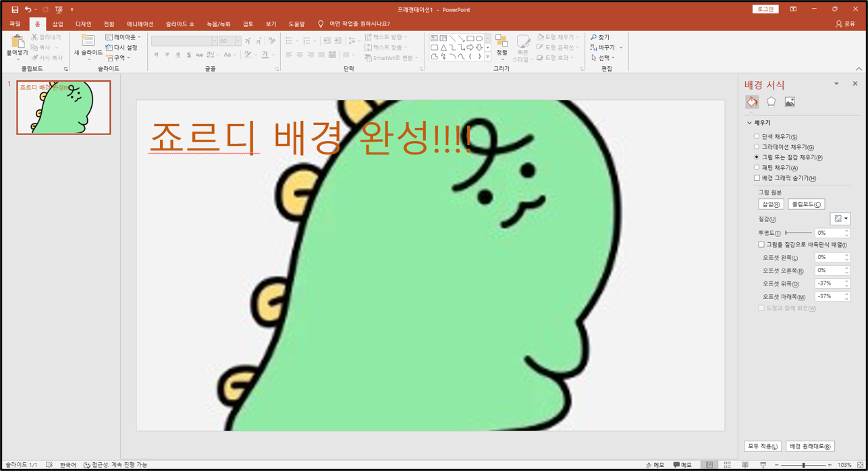Pick the oval shape in the shapes gallery

pos(479,38)
